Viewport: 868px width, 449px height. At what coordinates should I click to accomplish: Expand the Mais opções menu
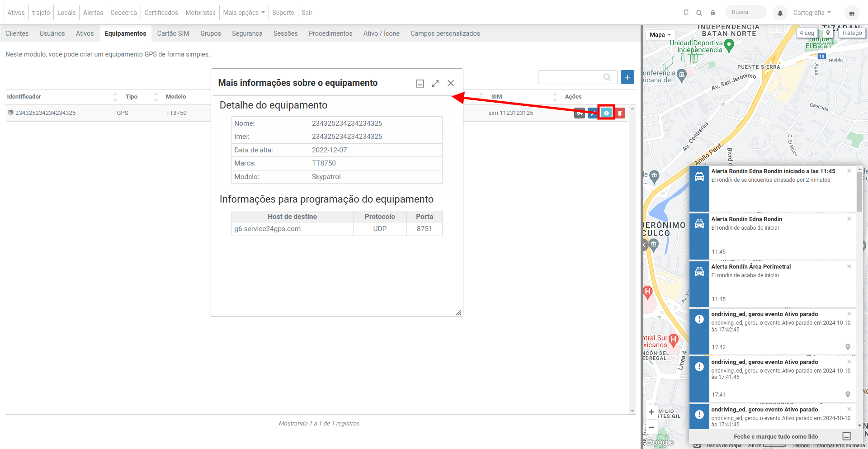(x=244, y=13)
